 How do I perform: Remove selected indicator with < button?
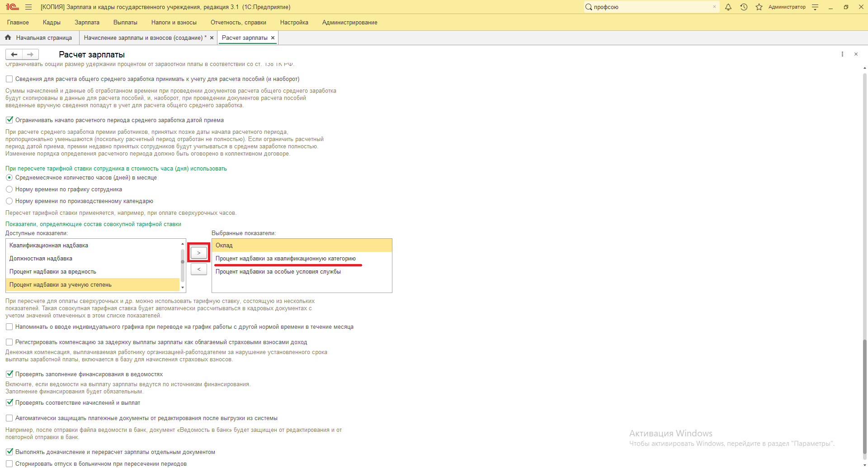point(199,269)
